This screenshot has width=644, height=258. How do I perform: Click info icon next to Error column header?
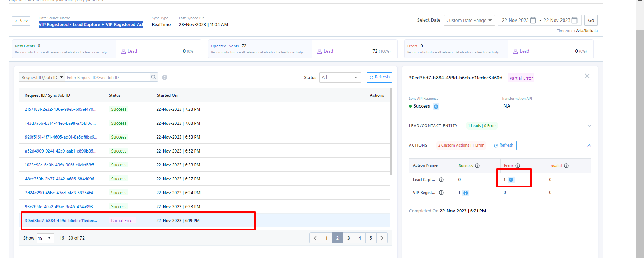point(518,166)
